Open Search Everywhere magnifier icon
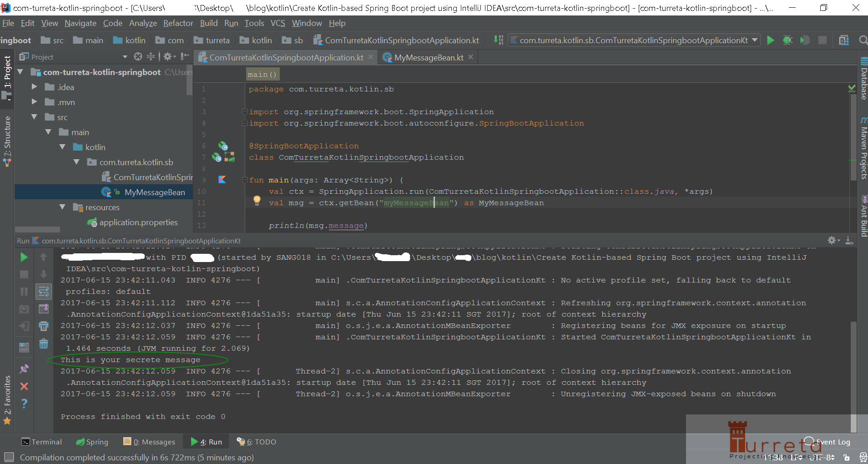The width and height of the screenshot is (868, 464). (x=863, y=40)
